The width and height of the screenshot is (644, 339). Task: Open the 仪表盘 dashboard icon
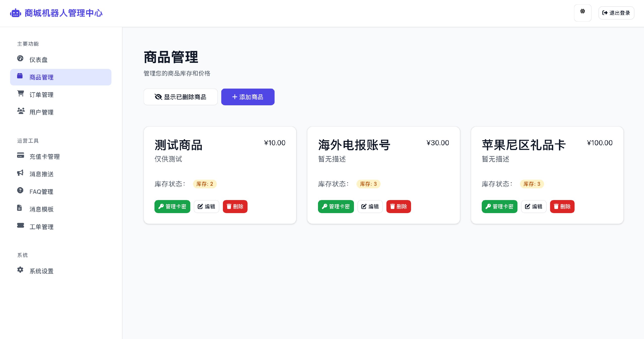20,59
